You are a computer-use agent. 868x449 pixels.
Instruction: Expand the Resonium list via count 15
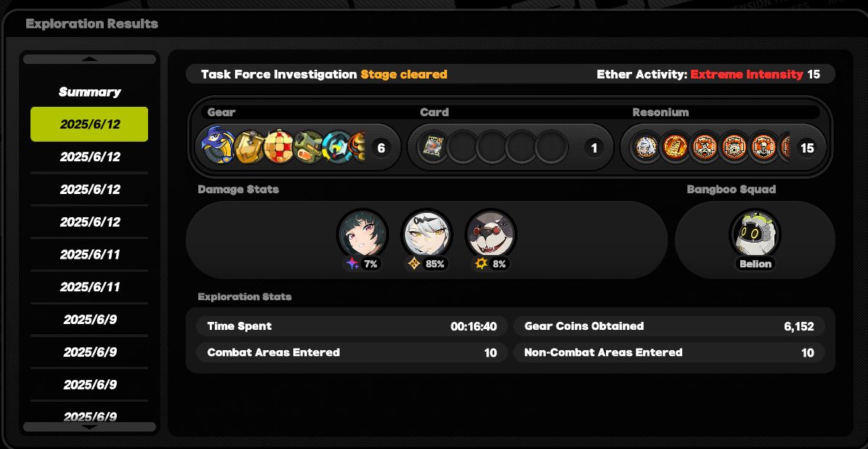(807, 148)
